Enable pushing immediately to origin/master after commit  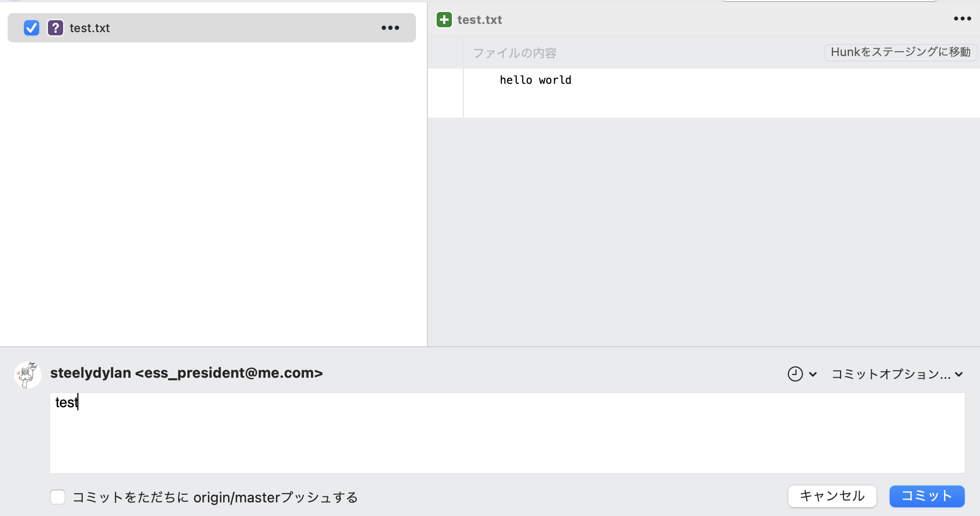58,497
